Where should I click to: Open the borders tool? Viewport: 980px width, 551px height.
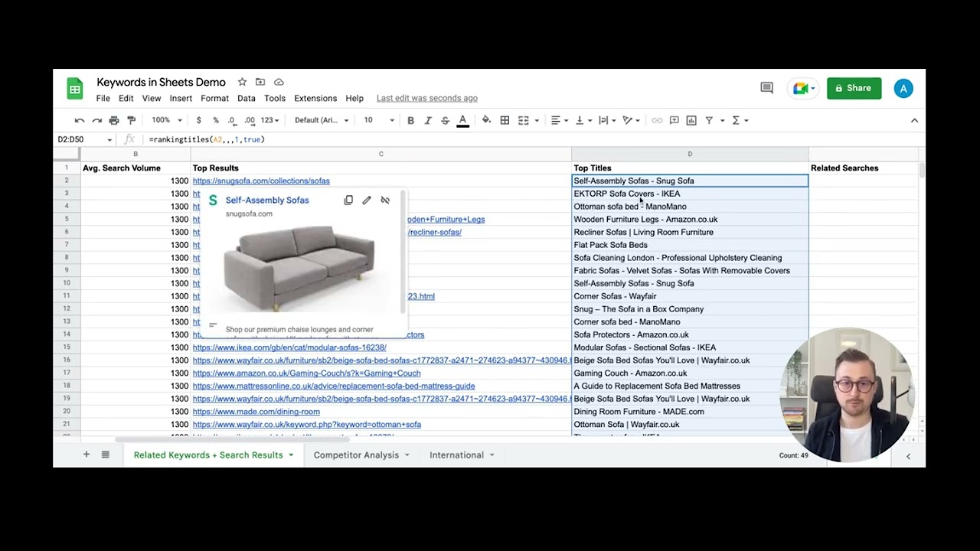pyautogui.click(x=505, y=120)
